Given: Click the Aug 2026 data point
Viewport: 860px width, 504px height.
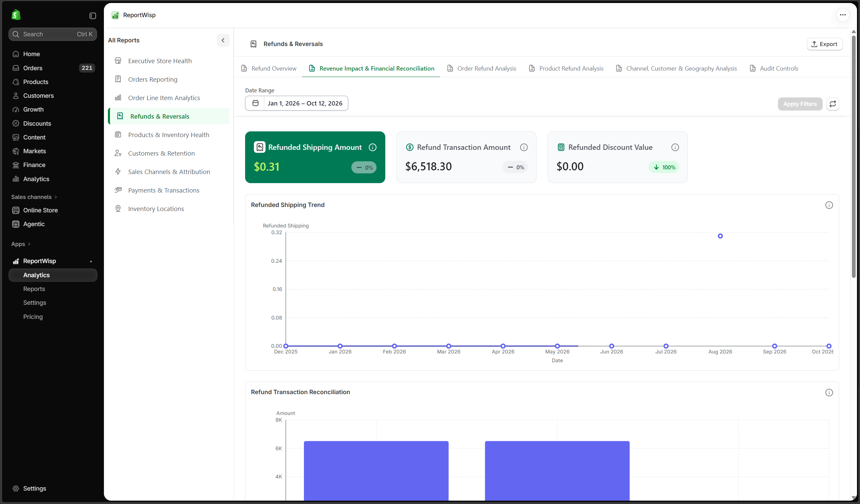Looking at the screenshot, I should point(720,236).
